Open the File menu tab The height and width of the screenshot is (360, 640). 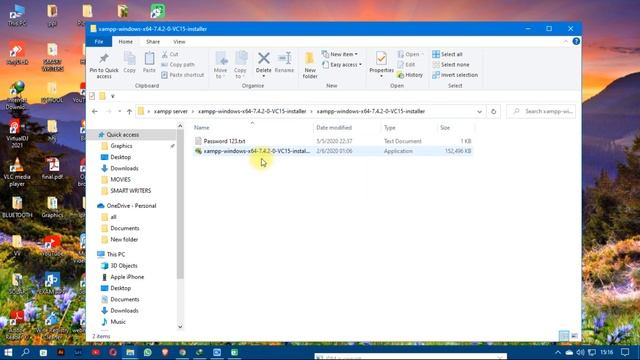(x=99, y=42)
